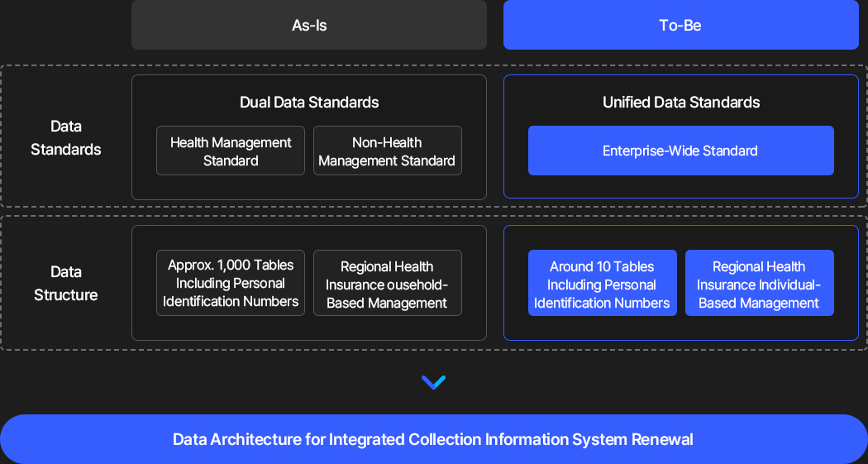Screen dimensions: 868x464
Task: Click the Enterprise-Wide Standard box
Action: point(681,151)
